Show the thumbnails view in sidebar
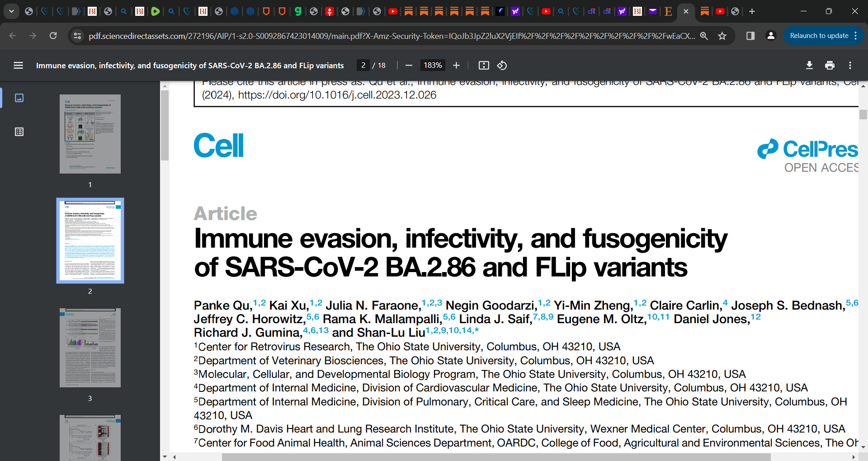The width and height of the screenshot is (868, 461). (19, 98)
